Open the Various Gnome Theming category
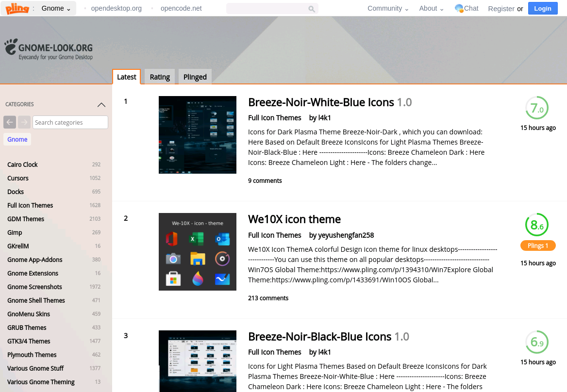 tap(41, 382)
